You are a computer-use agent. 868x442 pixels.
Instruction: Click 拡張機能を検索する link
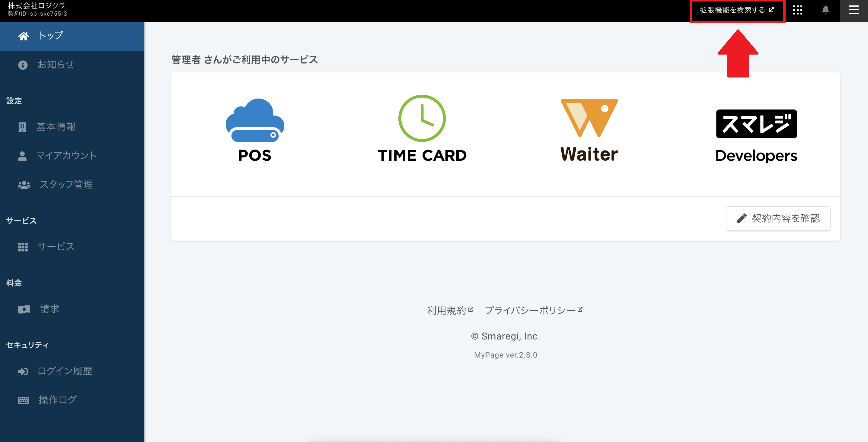click(737, 10)
